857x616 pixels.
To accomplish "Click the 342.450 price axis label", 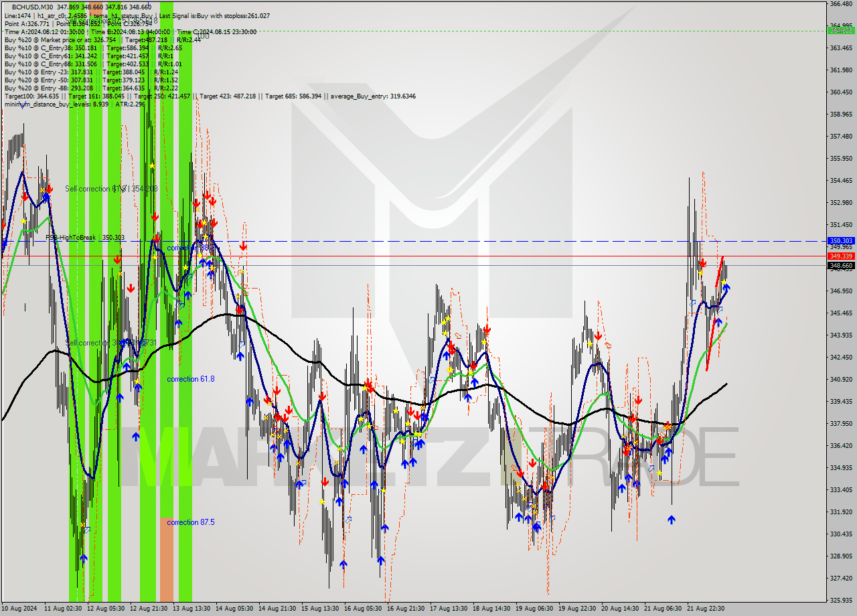I will pos(840,357).
